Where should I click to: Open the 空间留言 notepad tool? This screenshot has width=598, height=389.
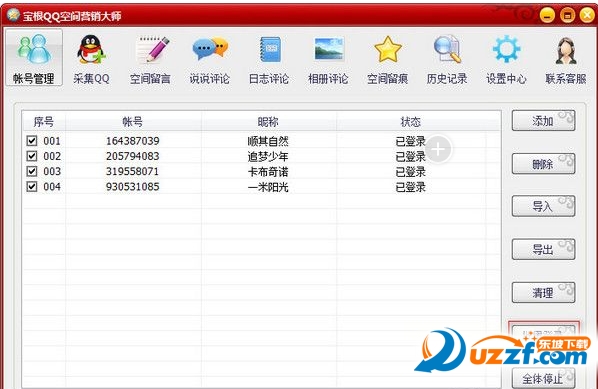pos(150,58)
